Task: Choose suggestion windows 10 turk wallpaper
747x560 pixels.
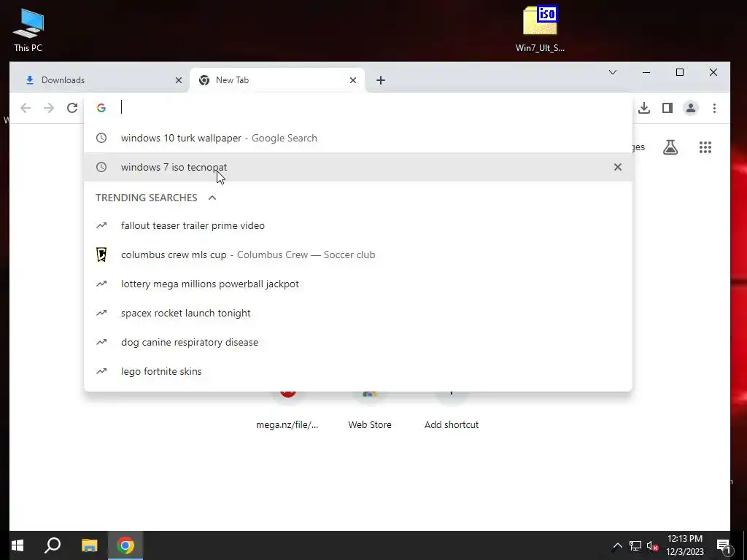Action: click(358, 138)
